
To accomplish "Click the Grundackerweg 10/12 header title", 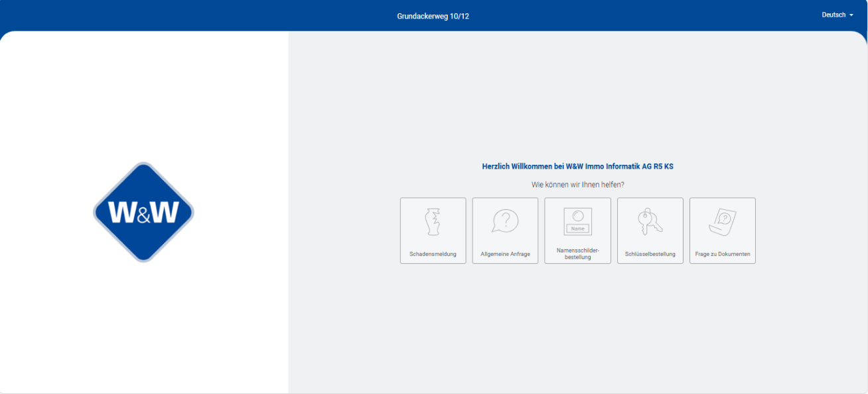I will [433, 16].
